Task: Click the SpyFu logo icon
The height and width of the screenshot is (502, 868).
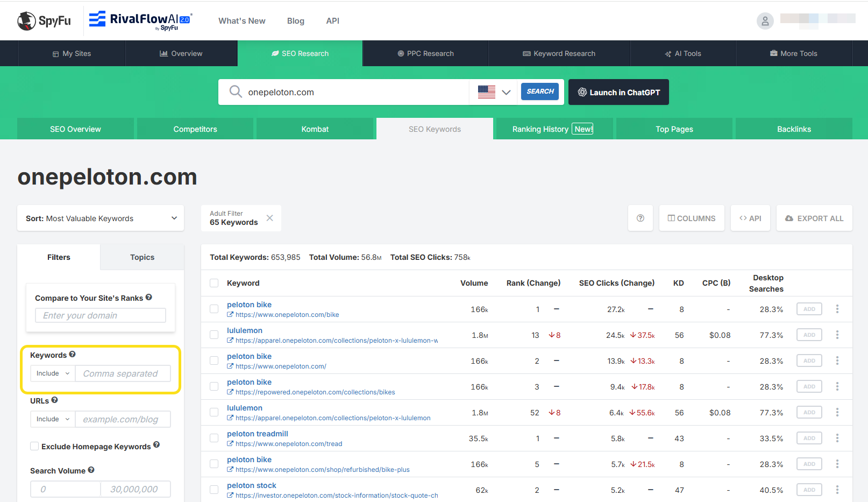Action: pos(26,21)
